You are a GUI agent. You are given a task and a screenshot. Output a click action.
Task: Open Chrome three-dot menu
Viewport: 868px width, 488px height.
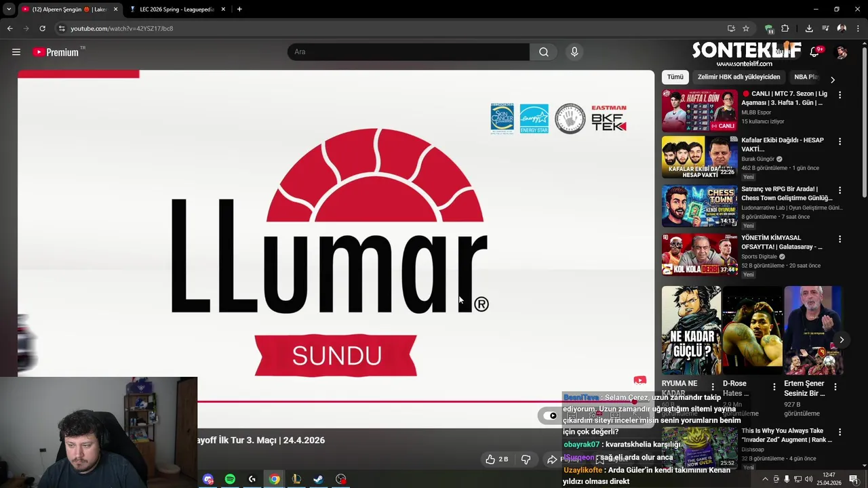tap(858, 28)
